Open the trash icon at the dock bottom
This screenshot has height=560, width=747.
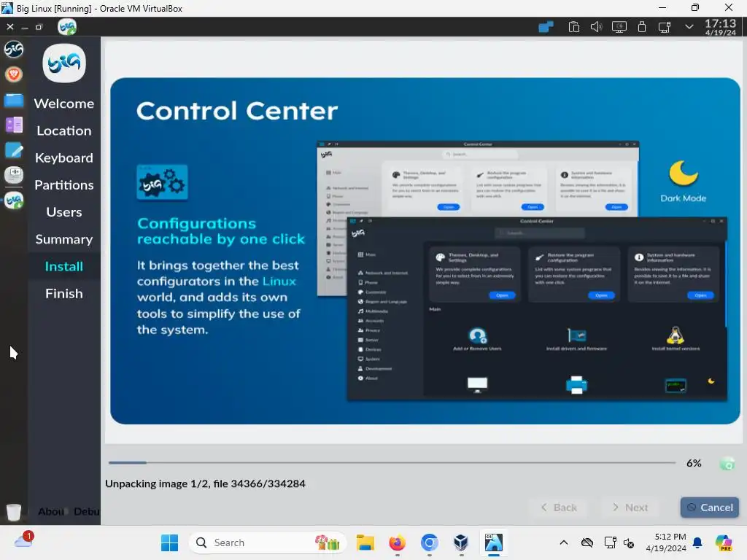pyautogui.click(x=14, y=512)
